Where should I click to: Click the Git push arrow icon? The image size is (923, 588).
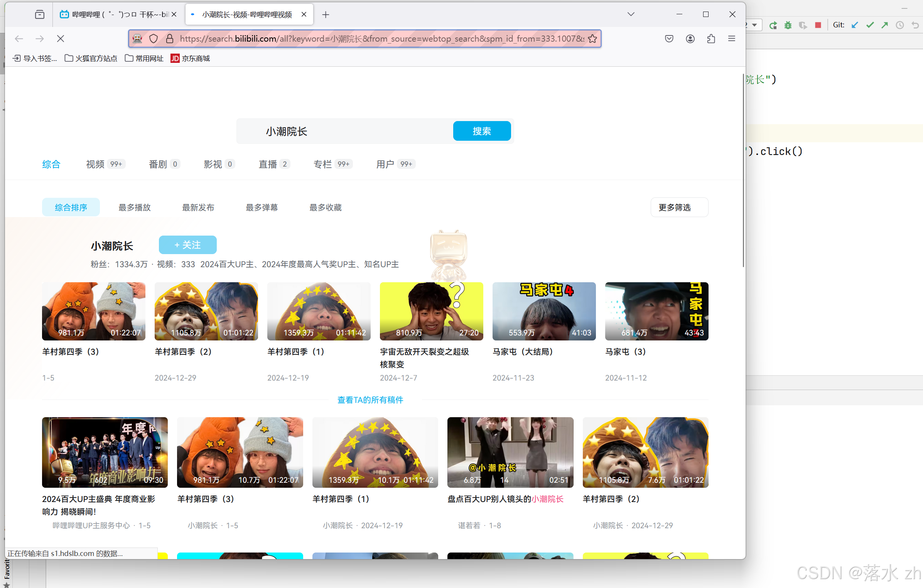[x=885, y=25]
